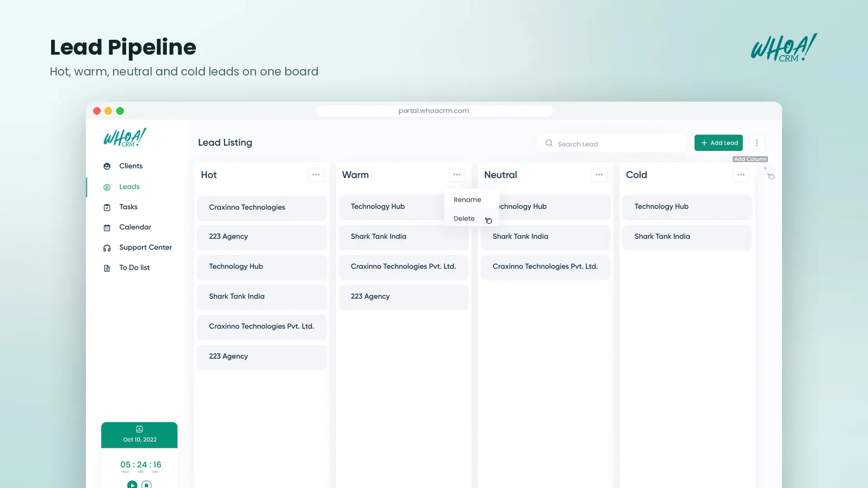The width and height of the screenshot is (868, 488).
Task: Click the search magnifier icon
Action: coord(549,143)
